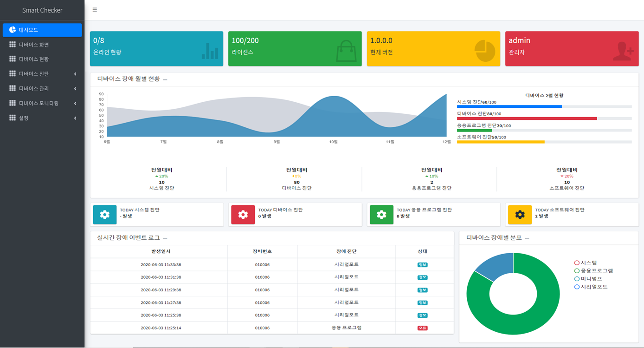Select log row 2020-06-03 11:29:38
Viewport: 644px width, 348px height.
tap(272, 290)
